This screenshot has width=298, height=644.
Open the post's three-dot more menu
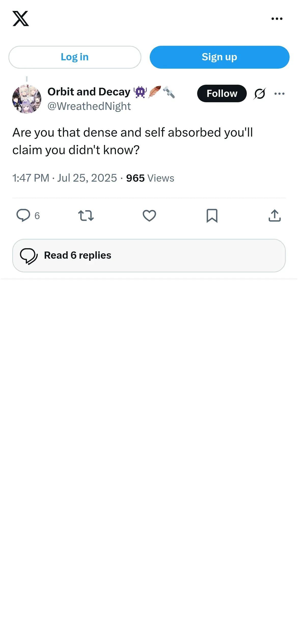(x=279, y=94)
